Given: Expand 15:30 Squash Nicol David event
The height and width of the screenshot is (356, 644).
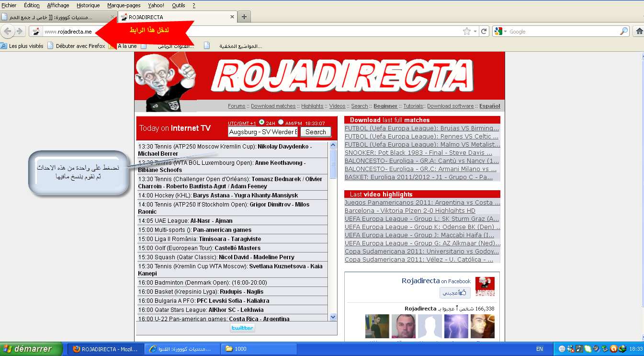Looking at the screenshot, I should tap(232, 257).
